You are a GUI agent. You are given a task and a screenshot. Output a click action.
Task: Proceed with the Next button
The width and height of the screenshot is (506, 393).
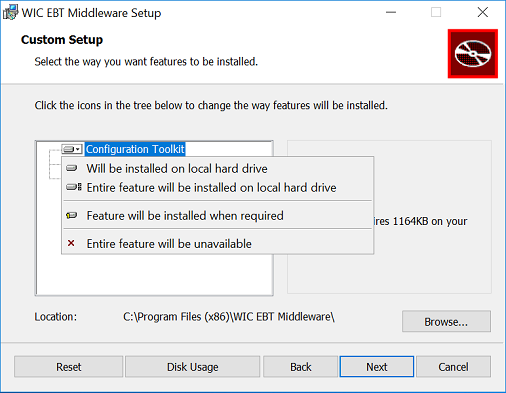pyautogui.click(x=377, y=367)
